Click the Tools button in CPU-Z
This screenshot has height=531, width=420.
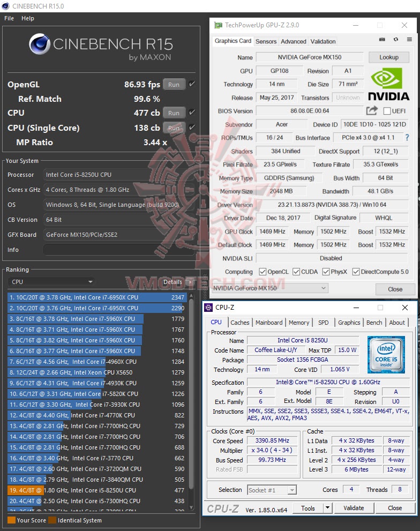(x=308, y=508)
